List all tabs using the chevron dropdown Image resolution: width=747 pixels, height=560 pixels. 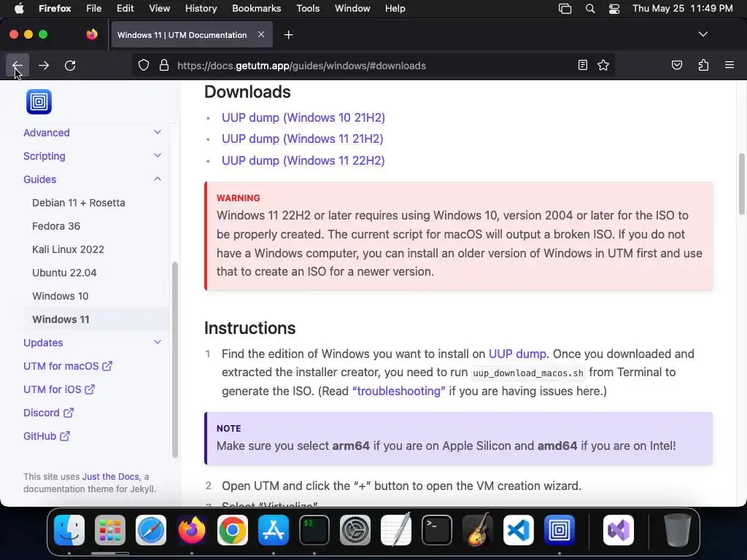pyautogui.click(x=703, y=34)
